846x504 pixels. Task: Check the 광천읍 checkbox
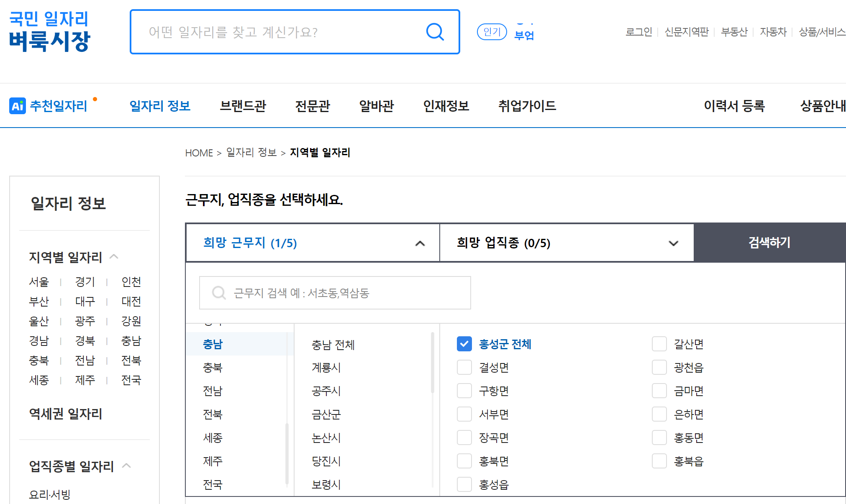(x=659, y=367)
